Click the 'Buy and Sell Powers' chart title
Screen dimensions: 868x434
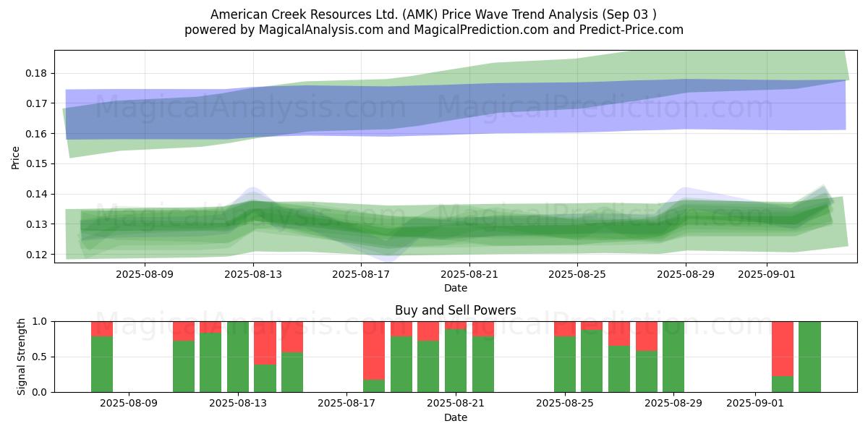456,310
